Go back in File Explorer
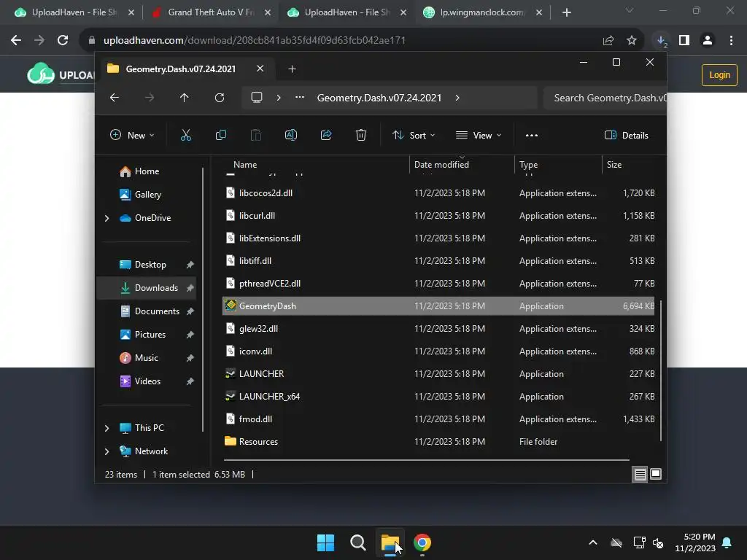The width and height of the screenshot is (747, 560). pyautogui.click(x=115, y=98)
